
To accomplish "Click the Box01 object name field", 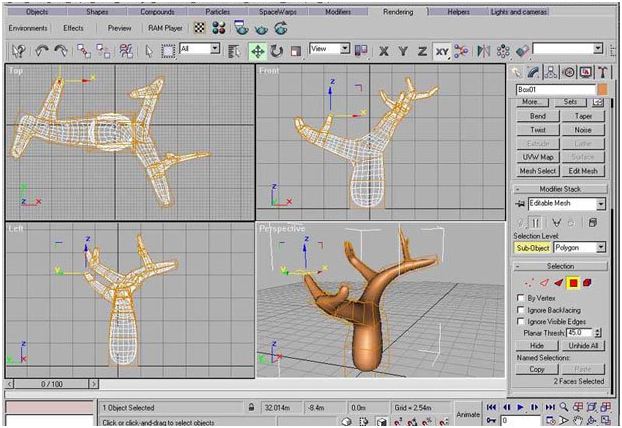I will (x=556, y=90).
